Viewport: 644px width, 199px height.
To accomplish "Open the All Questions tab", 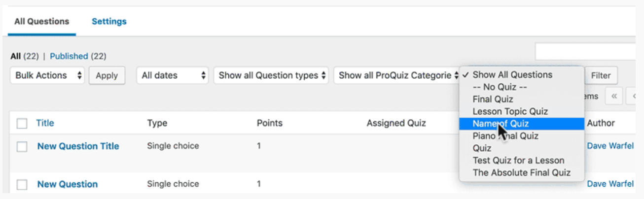I will tap(41, 21).
